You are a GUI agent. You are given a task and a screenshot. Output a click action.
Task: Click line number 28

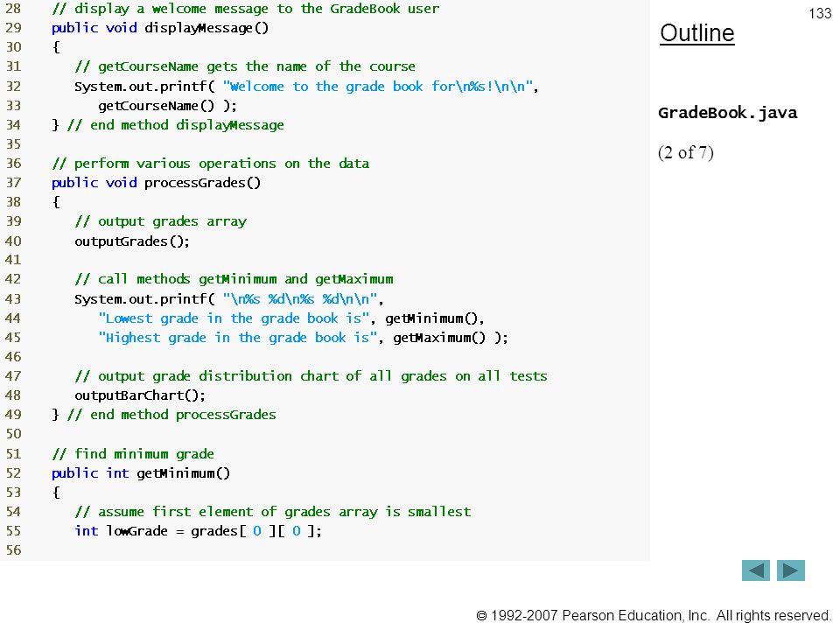click(x=13, y=9)
